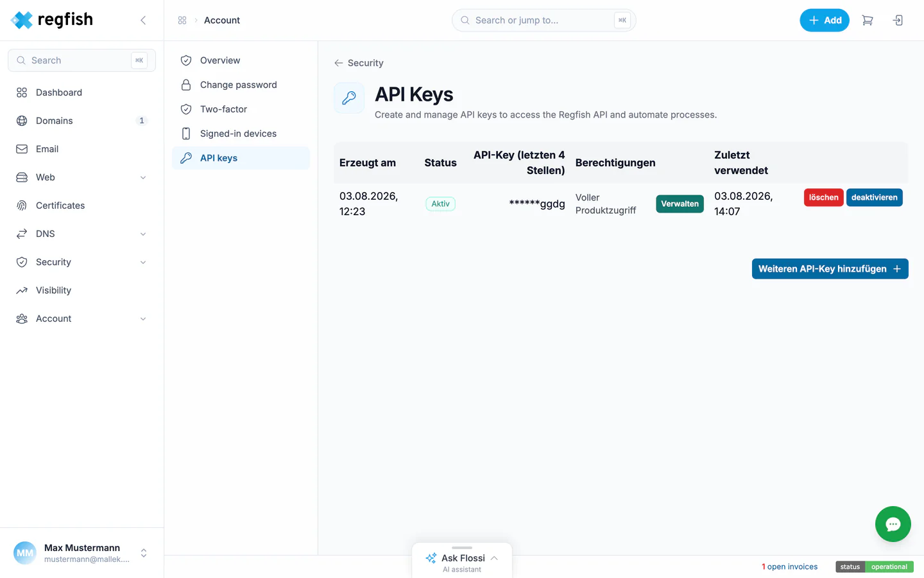Click Weiteren API-Key hinzufügen

(x=830, y=269)
